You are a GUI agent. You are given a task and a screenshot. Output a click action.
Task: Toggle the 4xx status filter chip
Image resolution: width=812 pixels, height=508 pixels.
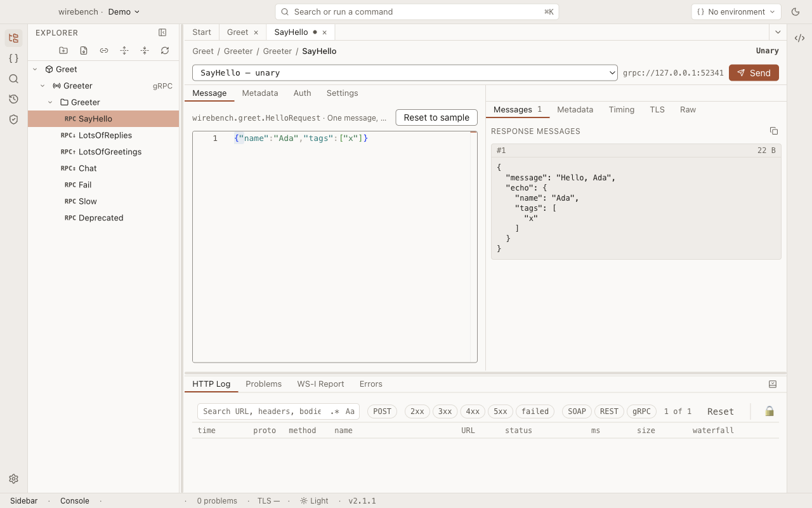tap(473, 411)
